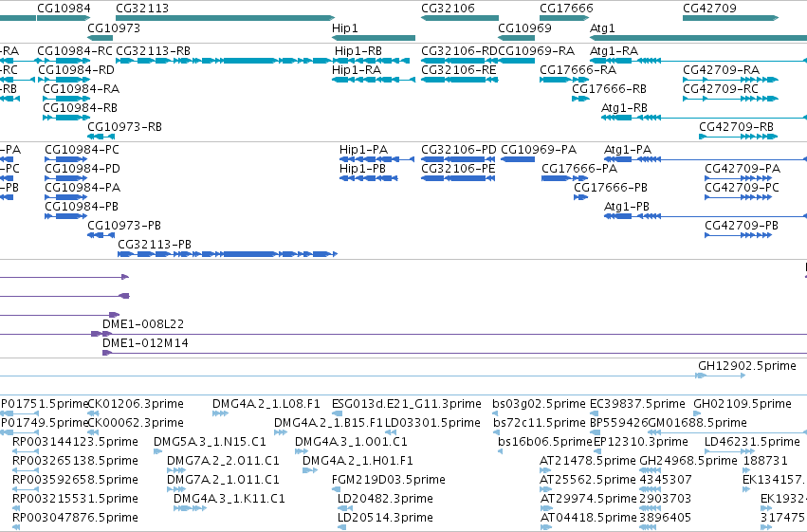This screenshot has width=807, height=532.
Task: Select the CG17666-RB transcript label
Action: tap(610, 89)
